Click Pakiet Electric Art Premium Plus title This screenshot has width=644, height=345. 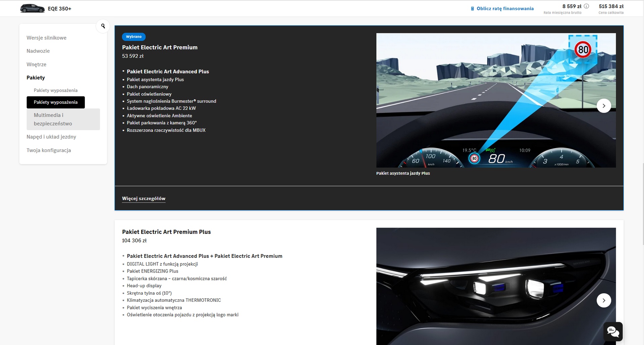point(166,232)
